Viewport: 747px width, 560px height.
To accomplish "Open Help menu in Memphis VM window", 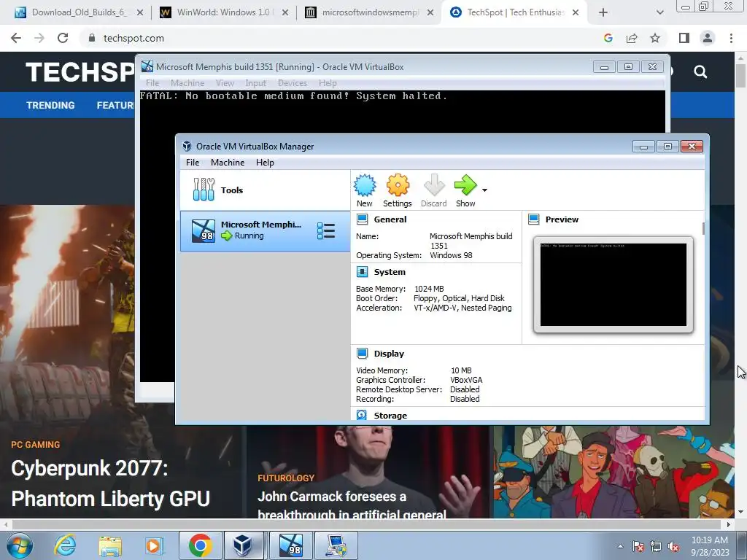I will (328, 83).
